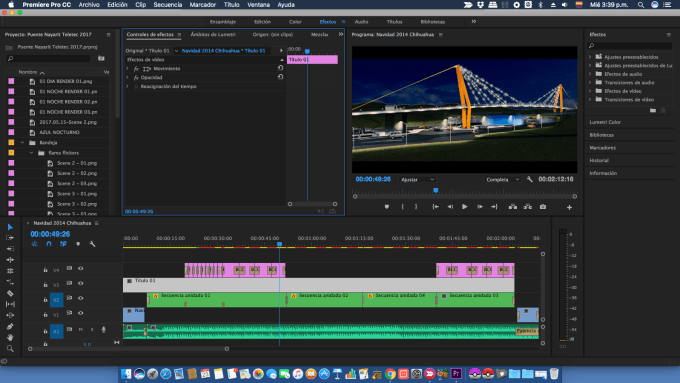The image size is (680, 383).
Task: Click Go to Out point button
Action: click(x=494, y=207)
